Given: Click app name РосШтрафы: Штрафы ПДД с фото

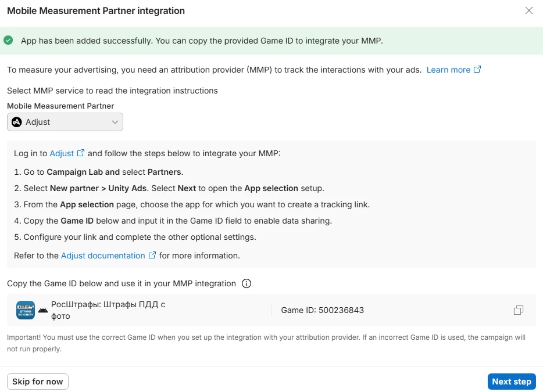Looking at the screenshot, I should pyautogui.click(x=108, y=310).
